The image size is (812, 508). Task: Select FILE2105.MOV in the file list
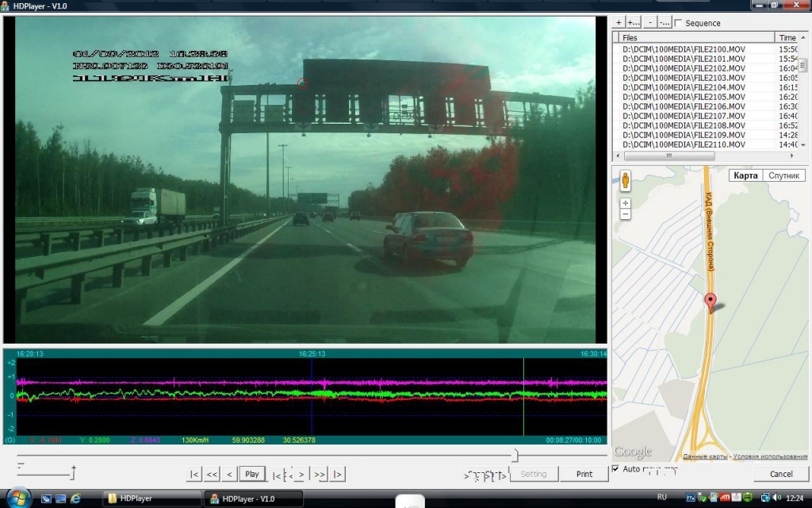[684, 97]
